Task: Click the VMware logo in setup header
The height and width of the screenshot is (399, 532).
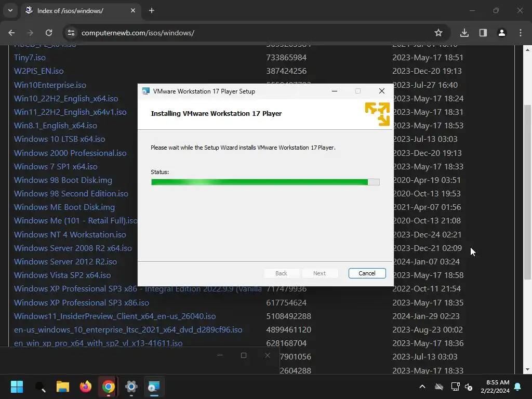Action: pos(377,114)
